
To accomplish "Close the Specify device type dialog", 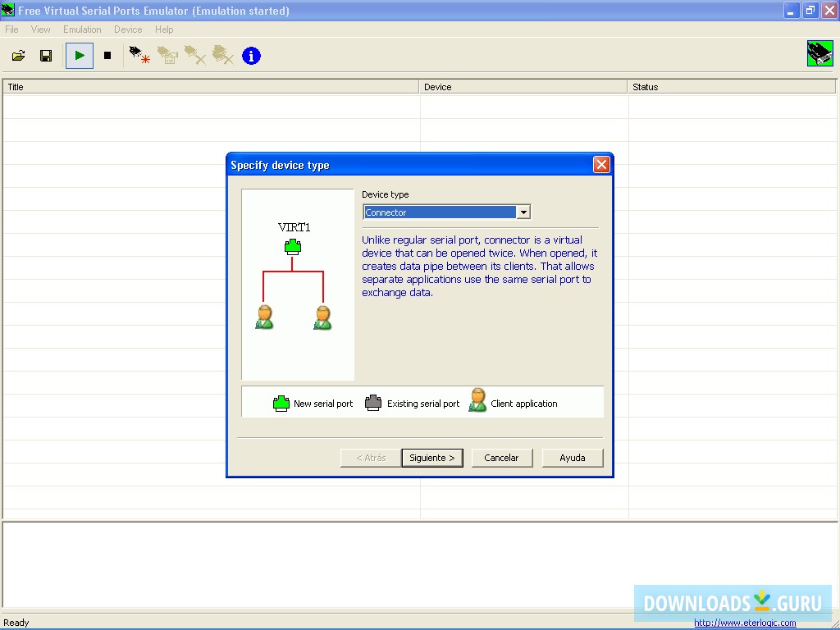I will (x=602, y=164).
